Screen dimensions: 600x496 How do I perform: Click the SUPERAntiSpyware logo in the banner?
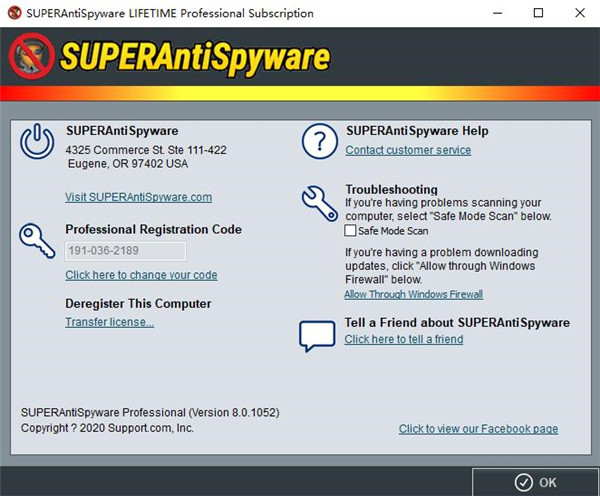(x=170, y=57)
